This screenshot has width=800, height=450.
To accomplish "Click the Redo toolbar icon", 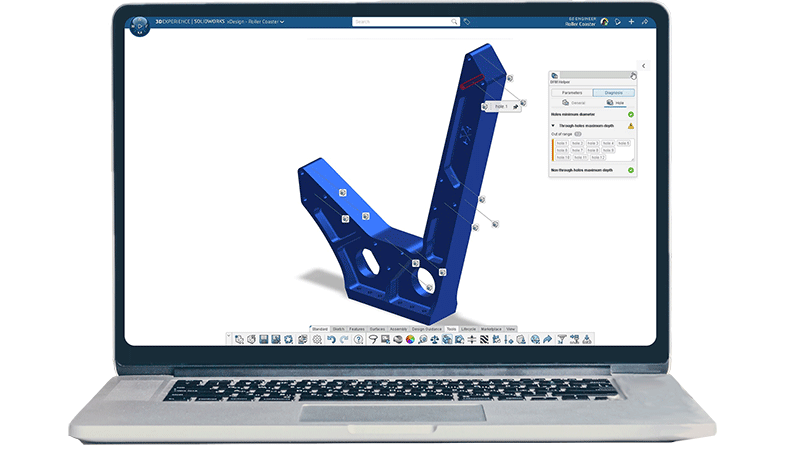I will (344, 339).
